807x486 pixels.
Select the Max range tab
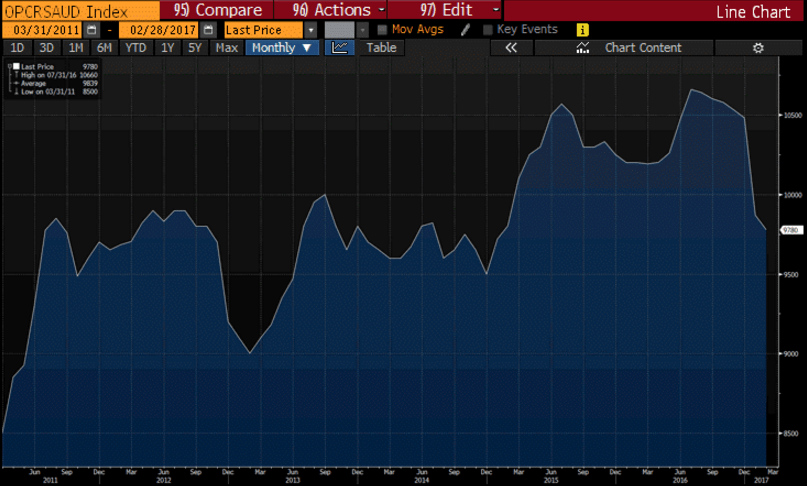(x=226, y=48)
